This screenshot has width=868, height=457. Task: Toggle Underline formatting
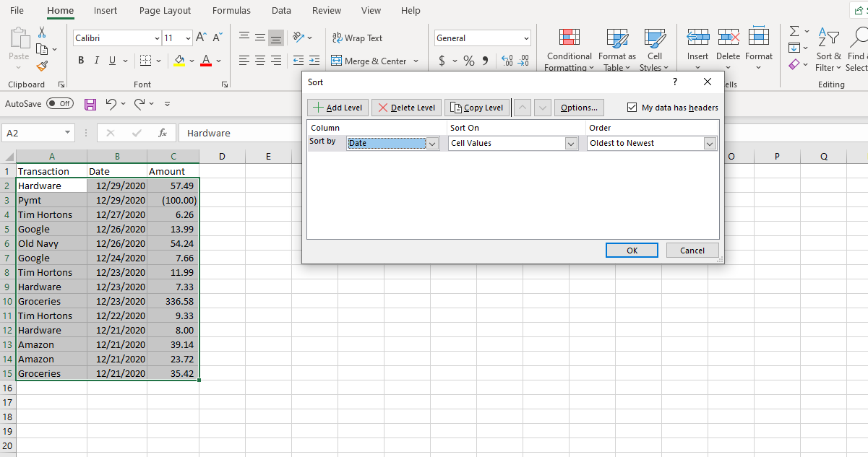pyautogui.click(x=113, y=61)
